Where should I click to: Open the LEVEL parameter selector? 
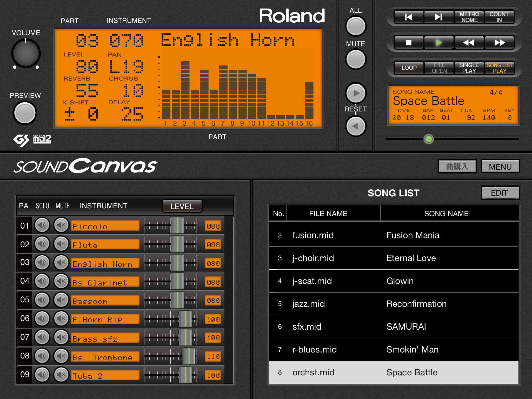coord(182,206)
